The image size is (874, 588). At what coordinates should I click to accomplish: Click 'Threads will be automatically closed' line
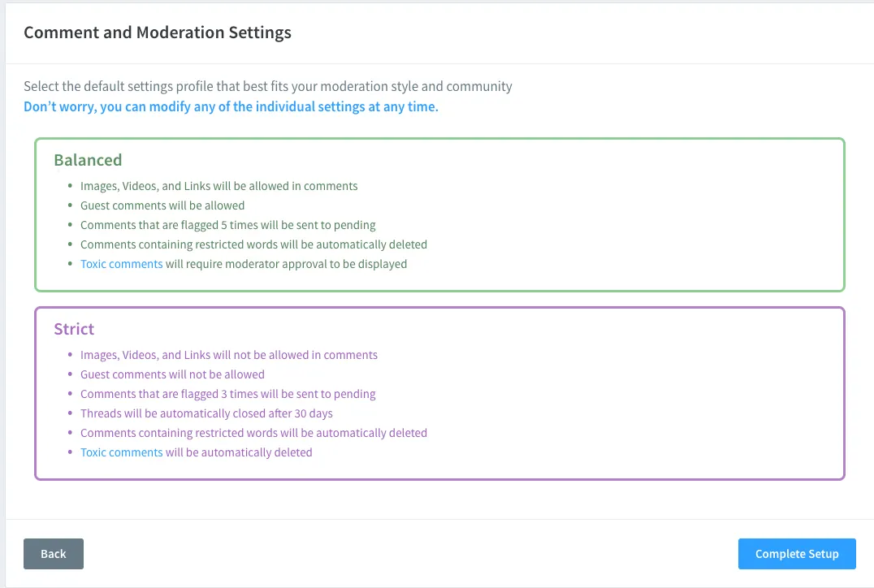206,413
